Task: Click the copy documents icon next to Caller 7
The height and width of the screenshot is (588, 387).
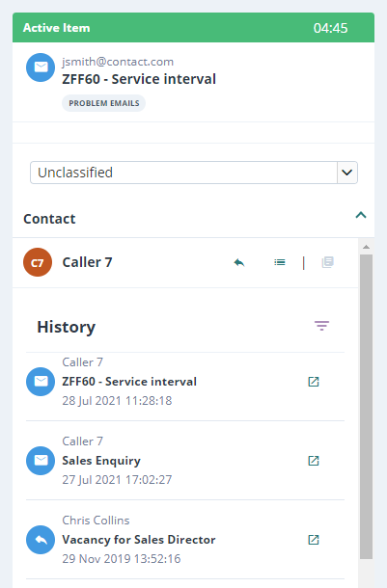Action: pyautogui.click(x=328, y=262)
